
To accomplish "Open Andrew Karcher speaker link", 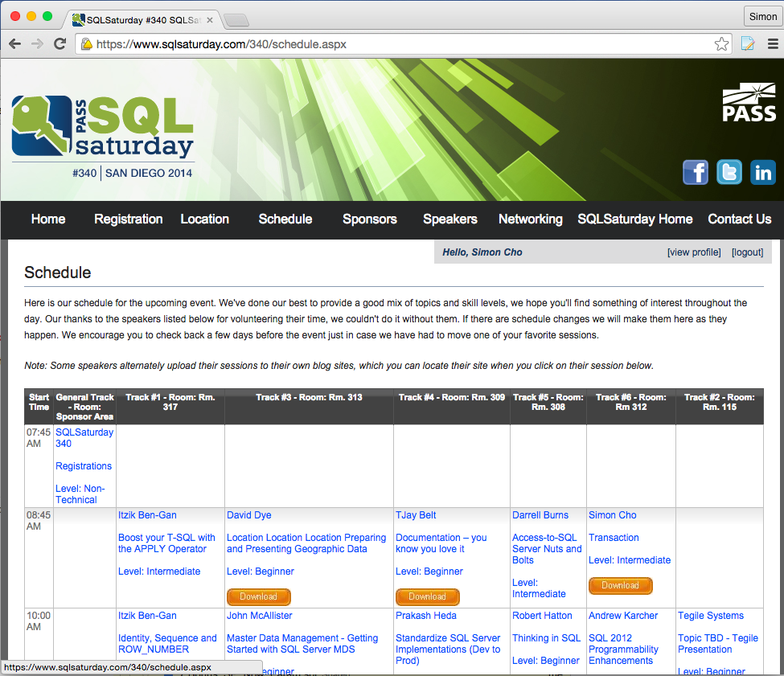I will tap(623, 616).
